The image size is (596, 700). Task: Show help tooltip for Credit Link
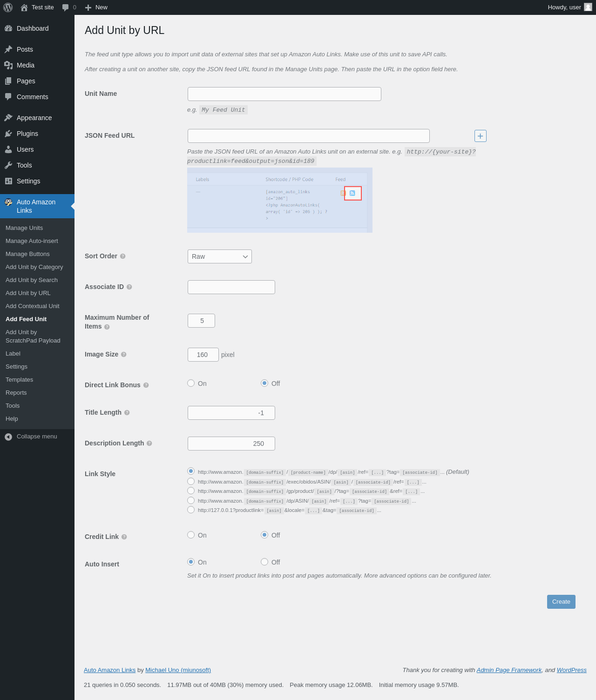point(124,537)
